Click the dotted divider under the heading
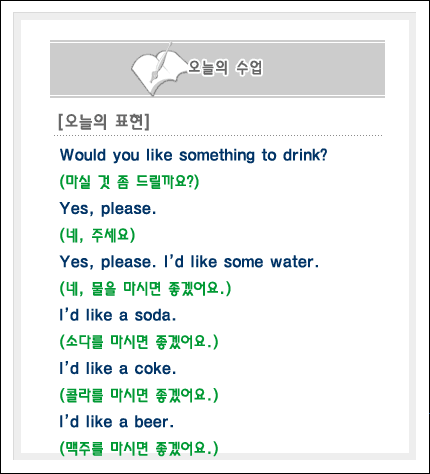 pos(218,136)
